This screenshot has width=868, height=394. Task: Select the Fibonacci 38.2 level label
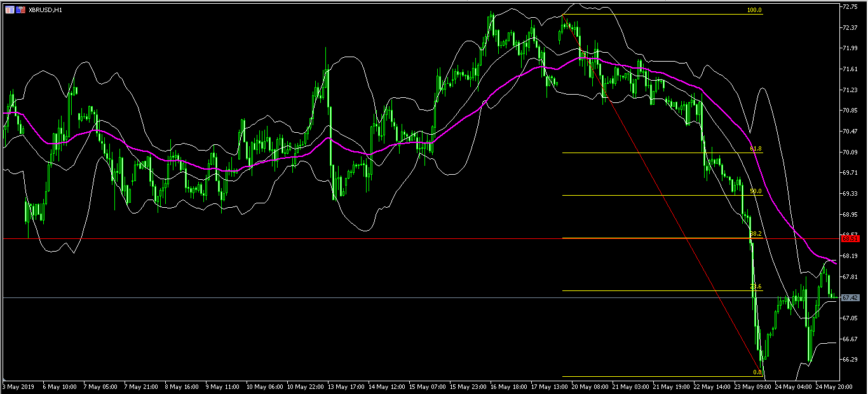coord(756,234)
